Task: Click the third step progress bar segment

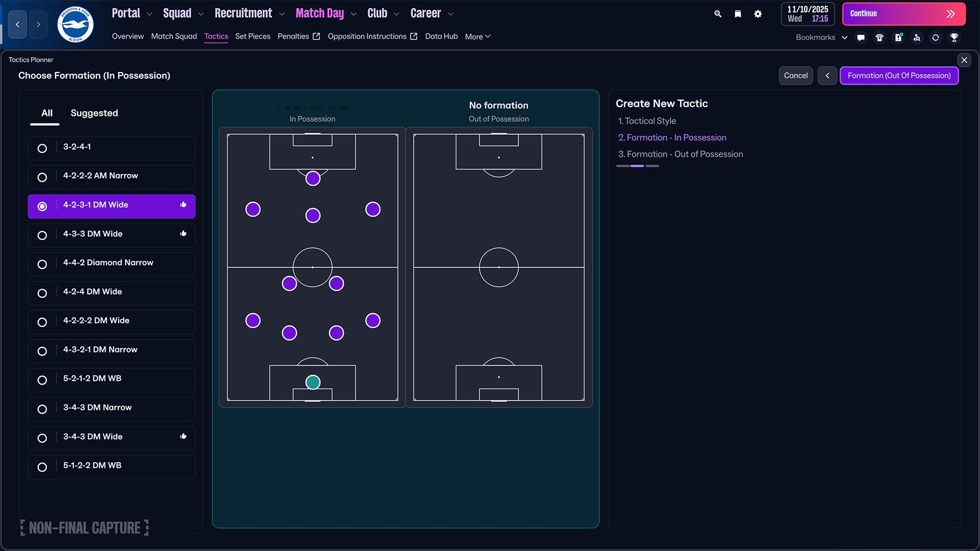Action: coord(652,166)
